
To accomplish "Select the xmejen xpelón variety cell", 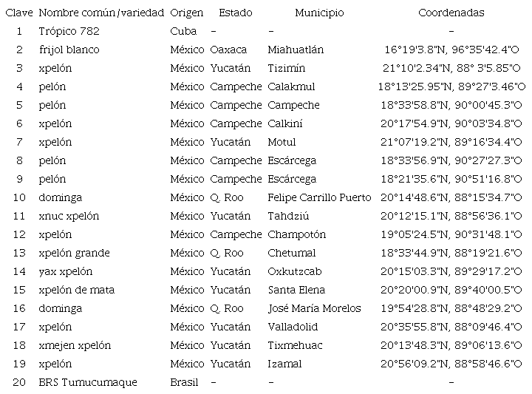I will point(75,345).
